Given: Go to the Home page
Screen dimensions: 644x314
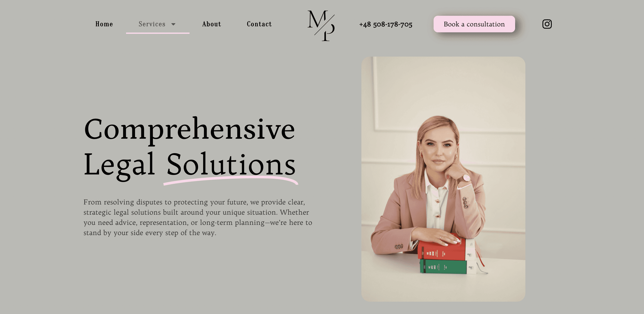Looking at the screenshot, I should point(104,24).
